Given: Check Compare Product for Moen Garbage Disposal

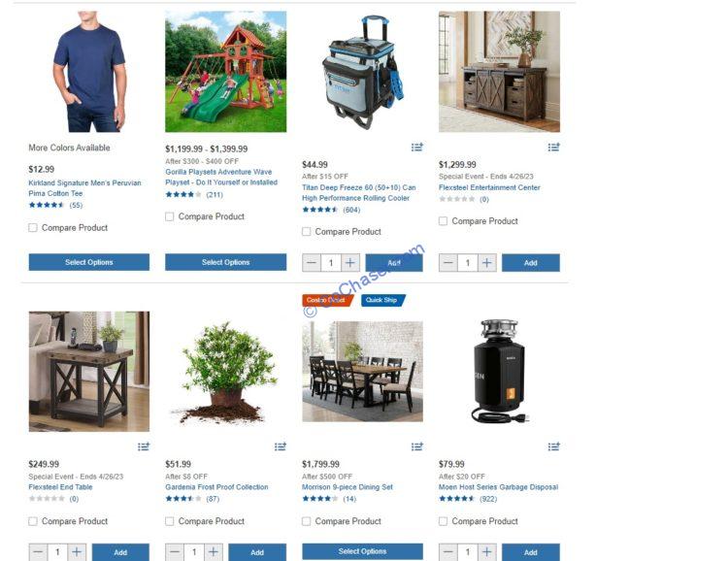Looking at the screenshot, I should pyautogui.click(x=443, y=521).
